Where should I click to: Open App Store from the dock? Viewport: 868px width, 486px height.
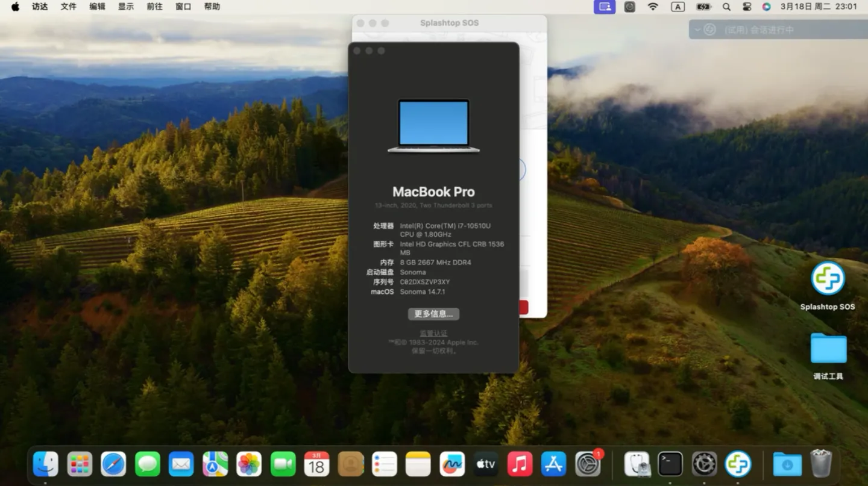click(553, 464)
